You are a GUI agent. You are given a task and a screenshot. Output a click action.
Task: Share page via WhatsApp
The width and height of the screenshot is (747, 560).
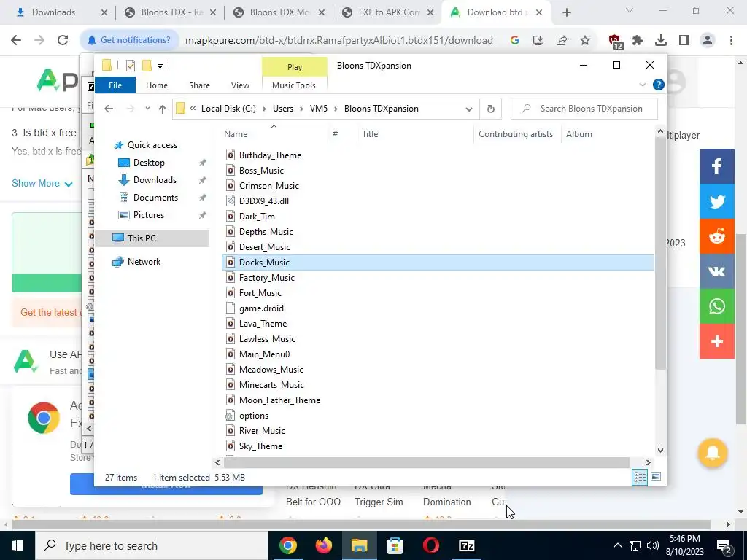(x=717, y=306)
